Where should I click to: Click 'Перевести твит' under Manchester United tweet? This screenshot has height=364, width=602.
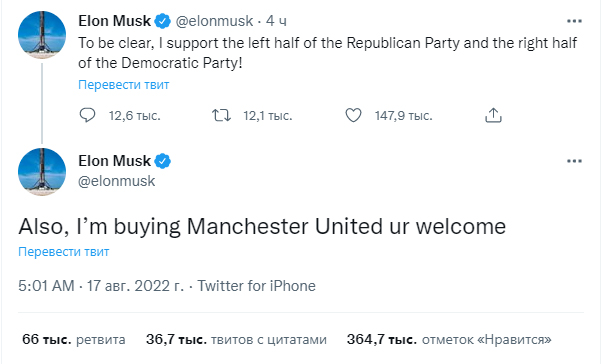64,251
